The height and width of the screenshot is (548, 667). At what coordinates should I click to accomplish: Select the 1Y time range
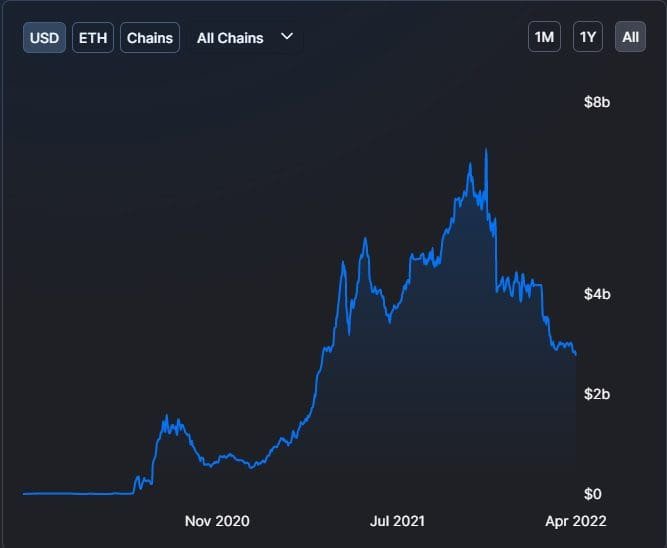(x=588, y=38)
